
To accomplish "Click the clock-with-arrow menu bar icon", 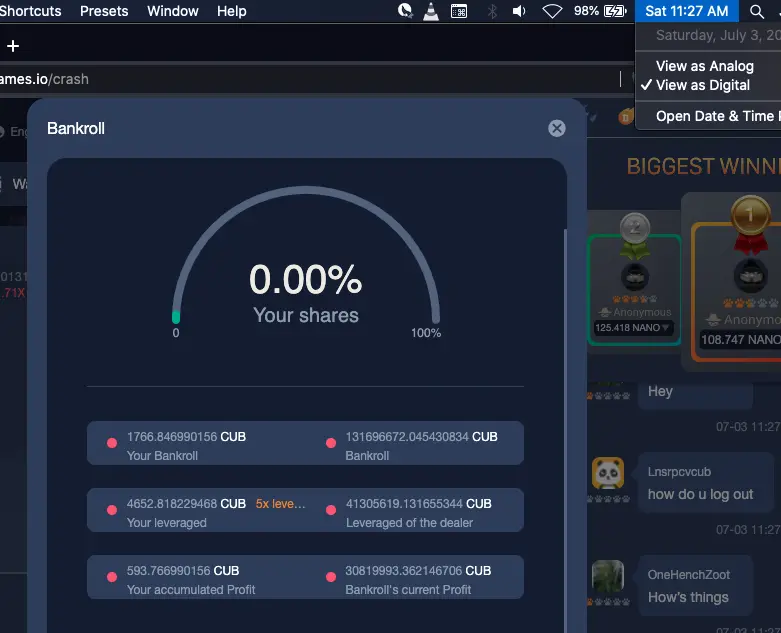I will point(405,10).
